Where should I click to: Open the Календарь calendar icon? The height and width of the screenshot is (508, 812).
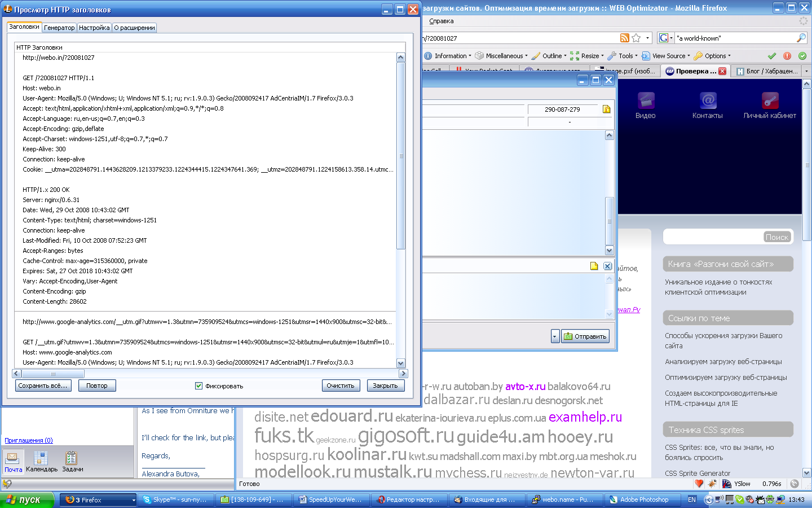(42, 461)
